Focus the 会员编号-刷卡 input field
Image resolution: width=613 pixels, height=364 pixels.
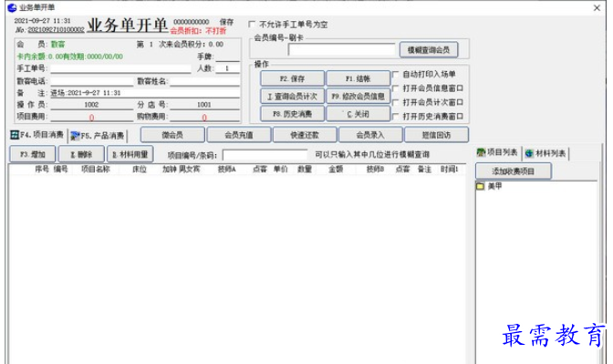coord(342,49)
